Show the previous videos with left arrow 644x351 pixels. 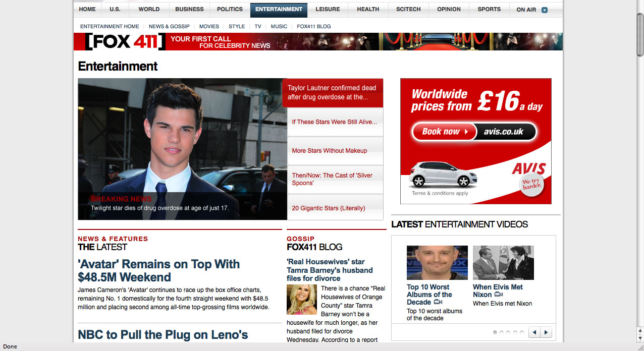[534, 332]
